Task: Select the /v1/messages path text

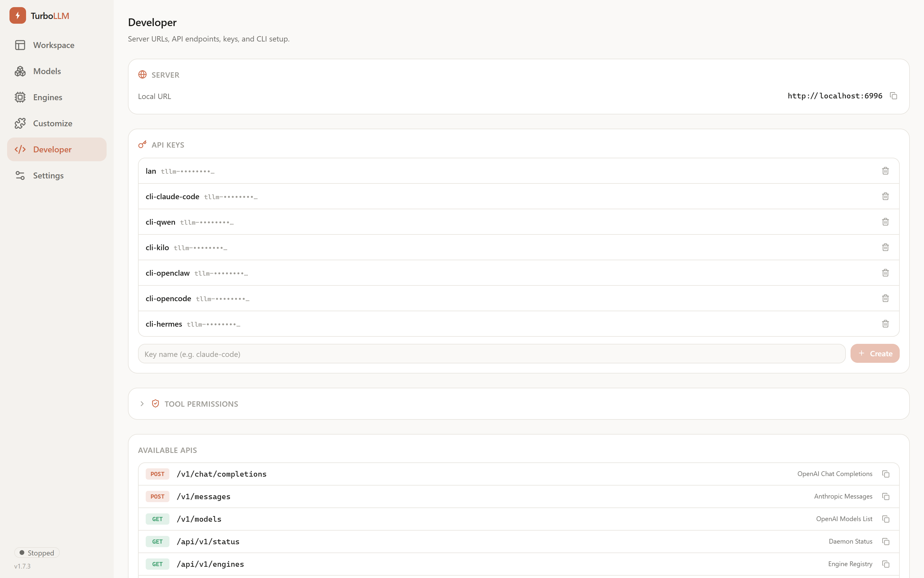Action: point(203,496)
